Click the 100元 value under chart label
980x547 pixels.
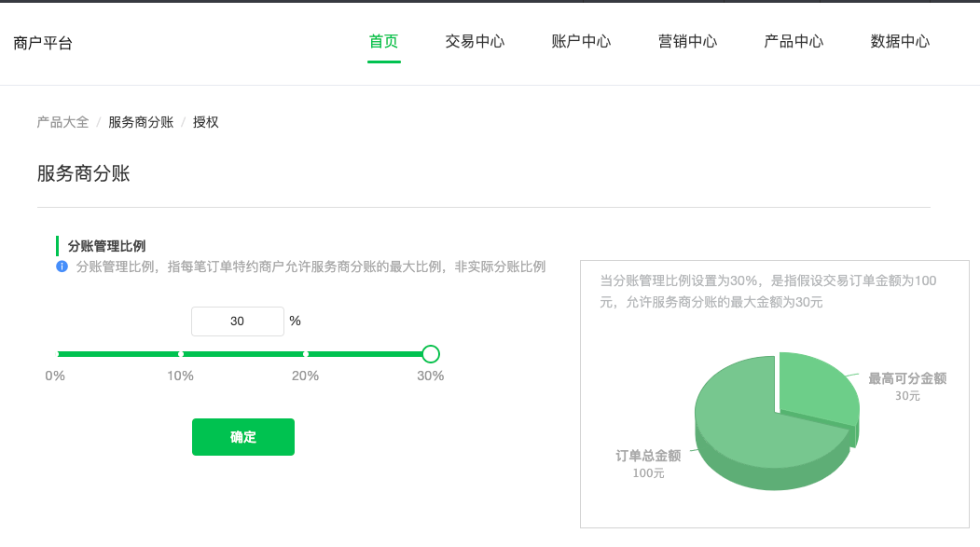click(648, 473)
